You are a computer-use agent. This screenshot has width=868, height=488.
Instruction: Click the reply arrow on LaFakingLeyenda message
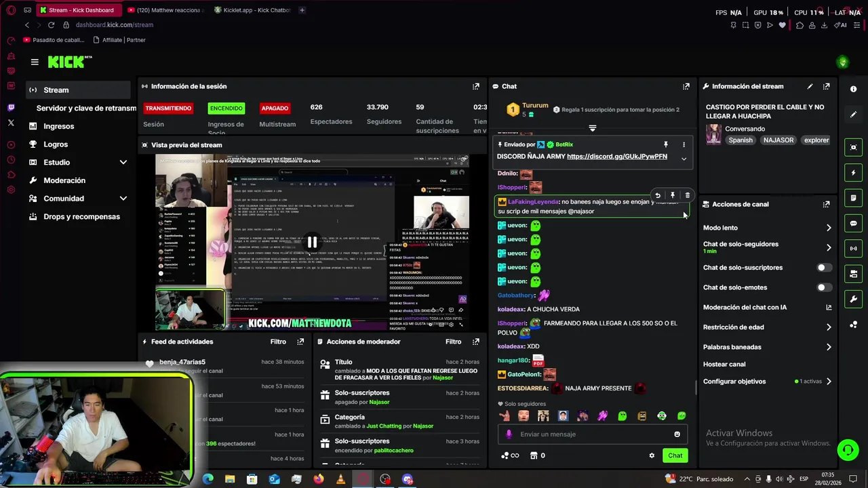click(658, 195)
